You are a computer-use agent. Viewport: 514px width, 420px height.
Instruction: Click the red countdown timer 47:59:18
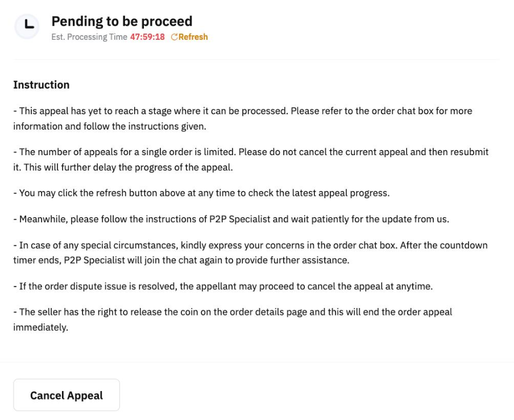[148, 37]
